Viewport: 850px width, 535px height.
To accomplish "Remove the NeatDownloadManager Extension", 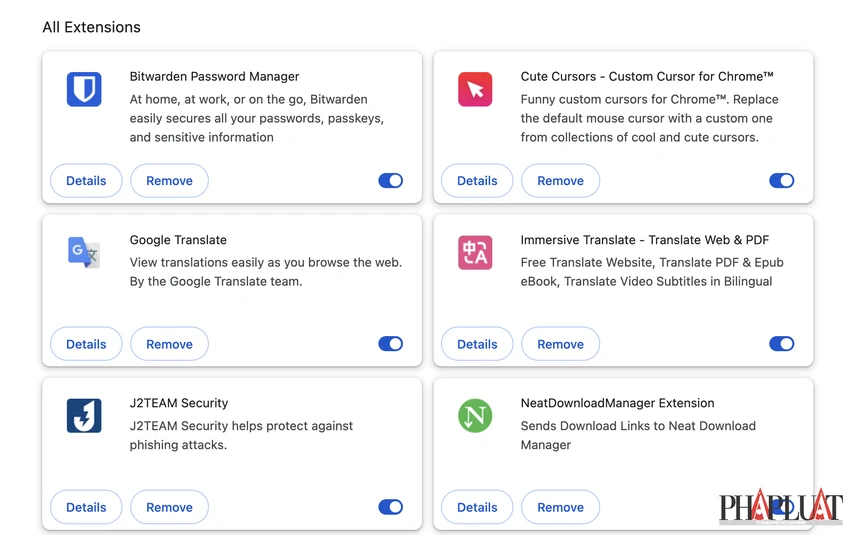I will 561,507.
